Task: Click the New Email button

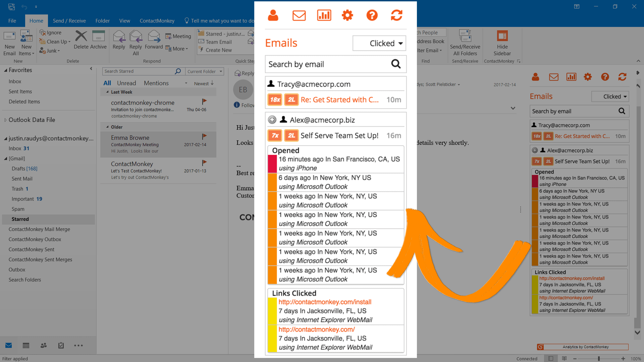Action: tap(9, 42)
